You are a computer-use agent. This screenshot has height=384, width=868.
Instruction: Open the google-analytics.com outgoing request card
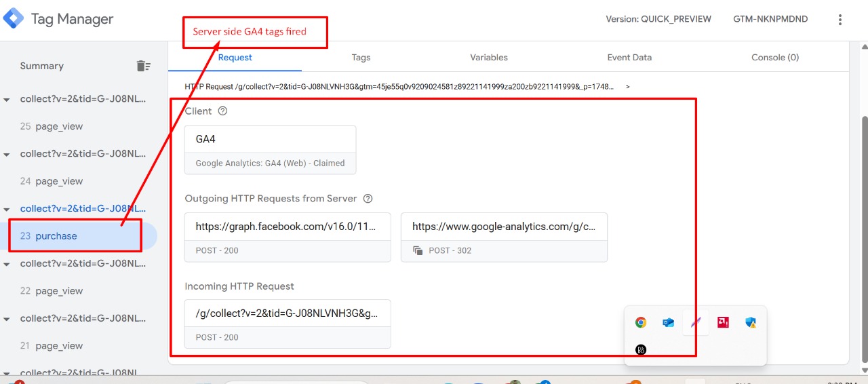coord(504,237)
